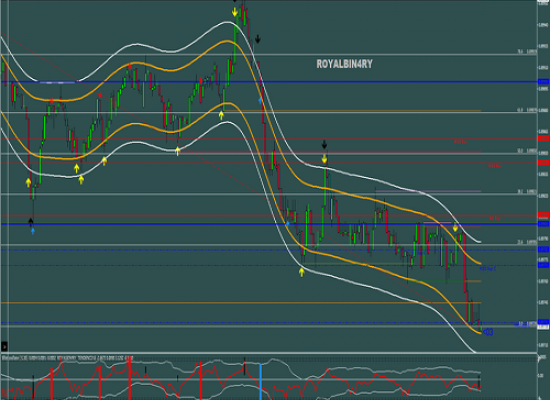Image resolution: width=550 pixels, height=400 pixels.
Task: Select the yellow up arrow on the orange band before the peak
Action: point(221,115)
